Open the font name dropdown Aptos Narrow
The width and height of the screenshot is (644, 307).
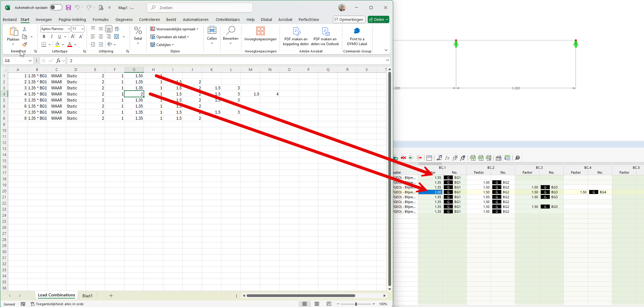tap(69, 29)
